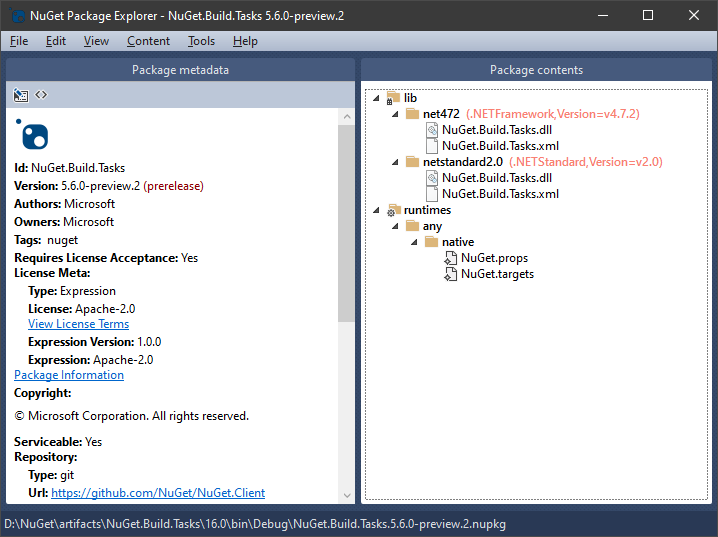
Task: Select NuGet.Build.Tasks.dll under net472
Action: click(x=497, y=130)
